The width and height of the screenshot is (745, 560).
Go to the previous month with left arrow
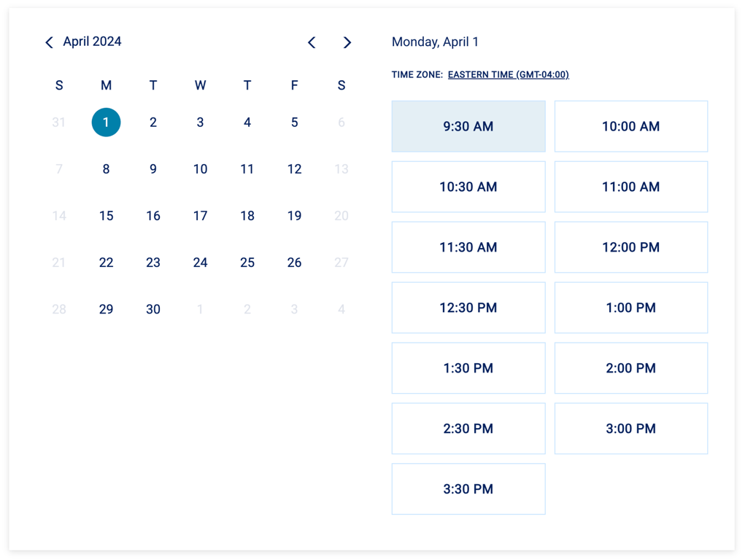tap(312, 43)
